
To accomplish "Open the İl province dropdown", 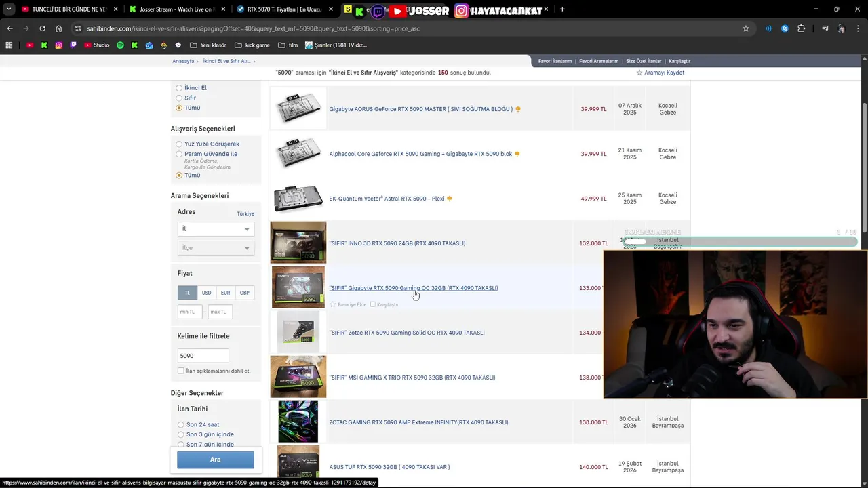I will [x=216, y=229].
